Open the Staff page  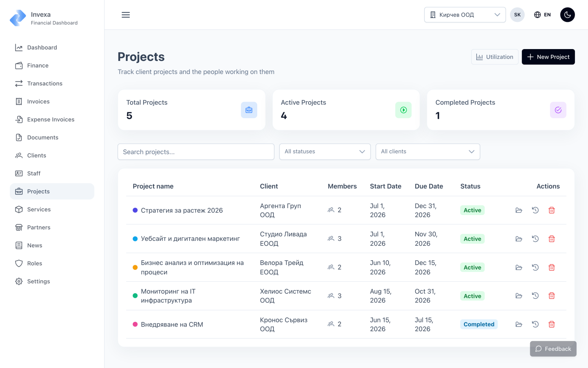pyautogui.click(x=52, y=174)
